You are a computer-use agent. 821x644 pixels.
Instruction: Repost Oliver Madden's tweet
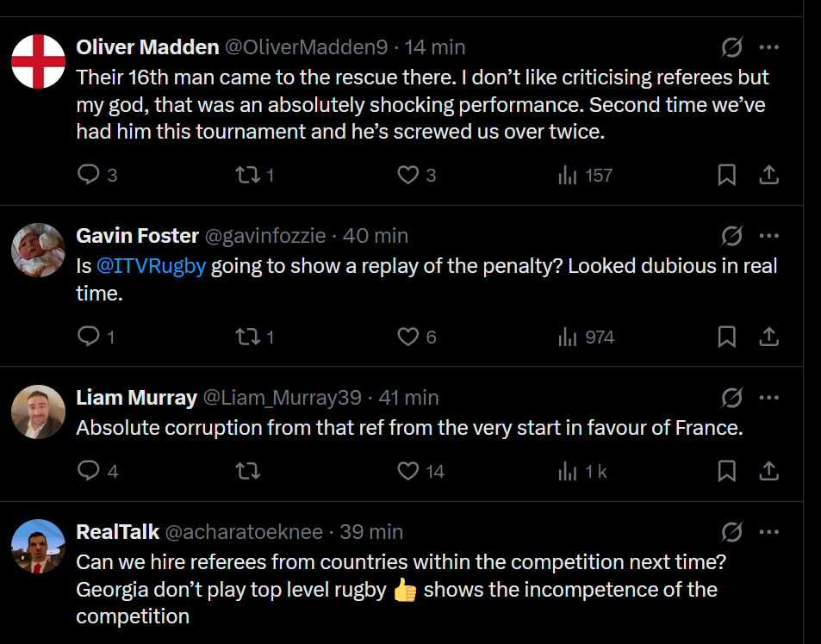[247, 176]
